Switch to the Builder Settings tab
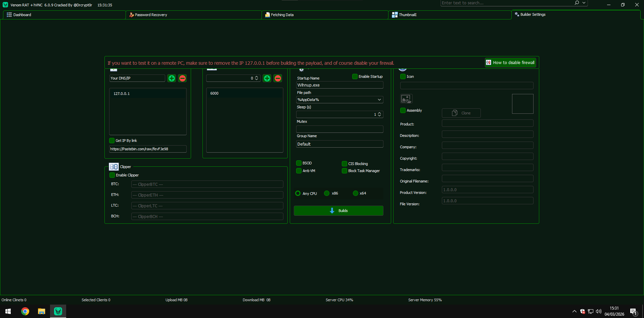This screenshot has height=318, width=644. pos(576,14)
